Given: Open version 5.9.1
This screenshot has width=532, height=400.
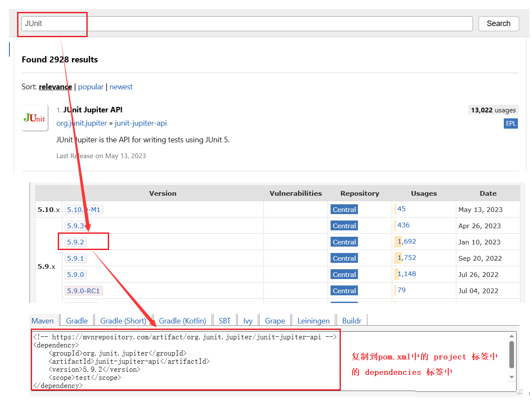Looking at the screenshot, I should pos(76,258).
